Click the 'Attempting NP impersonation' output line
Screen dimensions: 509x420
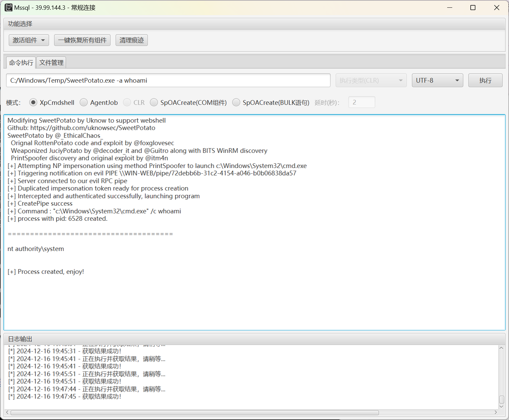[x=157, y=166]
